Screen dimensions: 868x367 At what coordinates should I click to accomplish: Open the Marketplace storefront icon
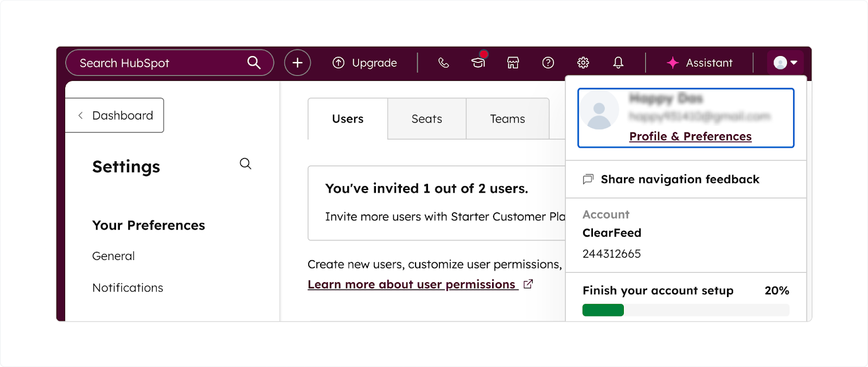[513, 63]
